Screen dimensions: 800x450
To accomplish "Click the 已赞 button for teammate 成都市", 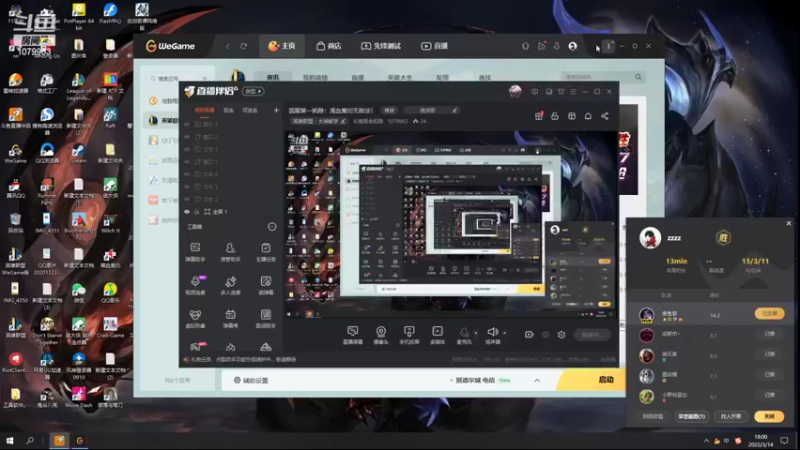I will [x=769, y=334].
